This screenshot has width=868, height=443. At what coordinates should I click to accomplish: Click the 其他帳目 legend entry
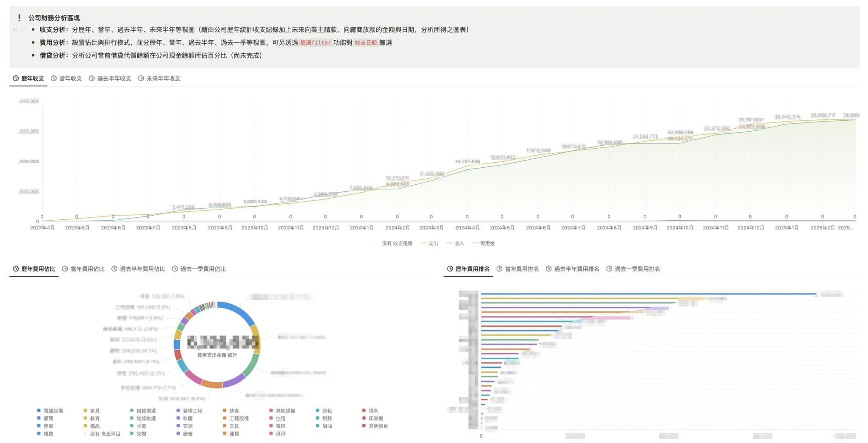pos(375,426)
